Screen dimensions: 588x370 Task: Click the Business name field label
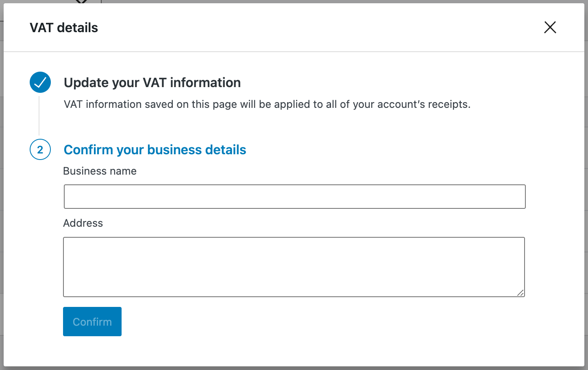[100, 171]
